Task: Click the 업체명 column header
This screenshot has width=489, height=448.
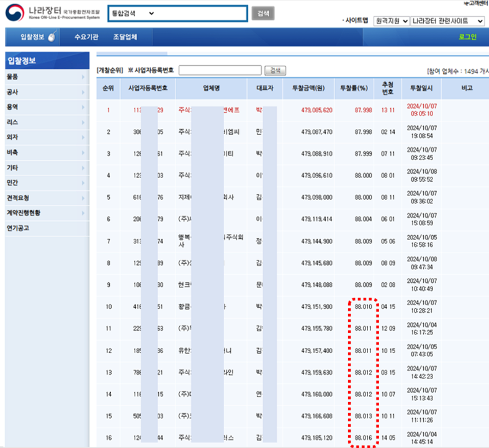Action: (212, 88)
